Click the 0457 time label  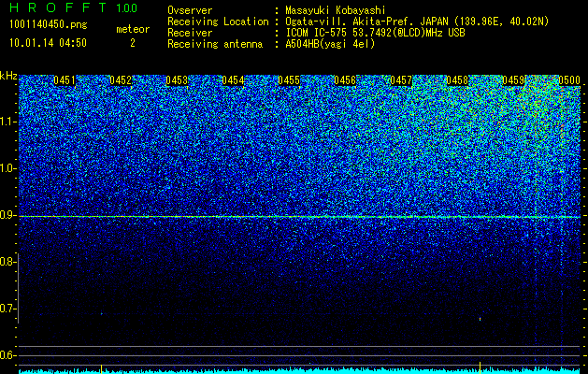point(401,80)
